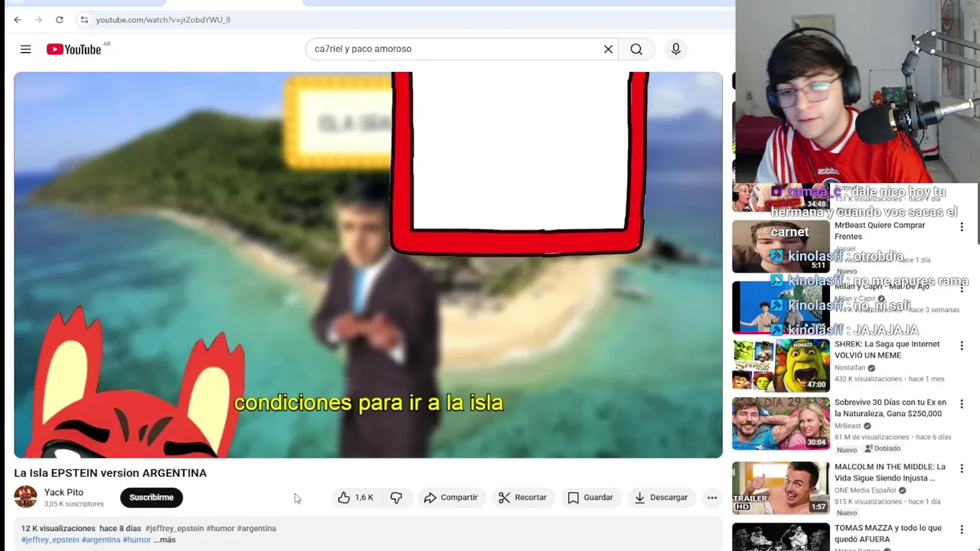Open site info icon in address bar
980x551 pixels.
click(84, 20)
